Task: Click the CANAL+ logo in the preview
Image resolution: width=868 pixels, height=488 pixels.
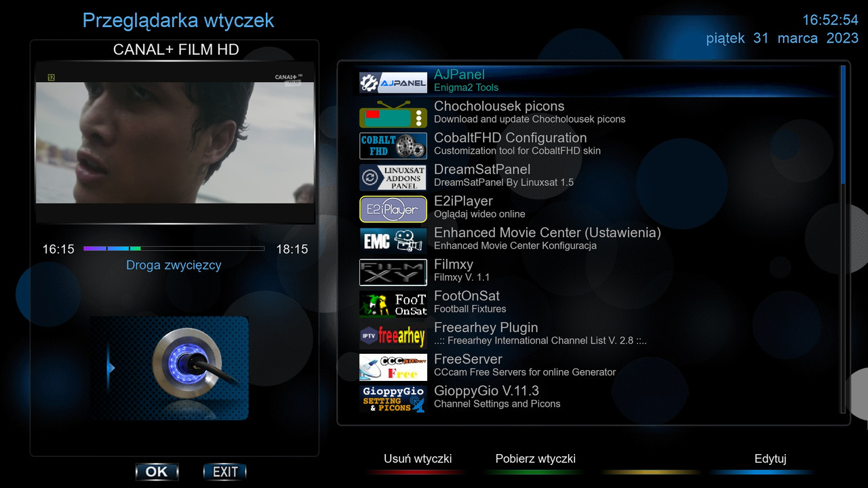Action: (x=288, y=77)
